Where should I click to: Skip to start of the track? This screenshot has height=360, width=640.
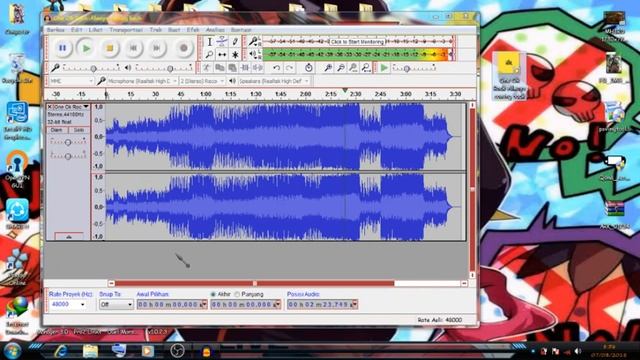point(133,48)
